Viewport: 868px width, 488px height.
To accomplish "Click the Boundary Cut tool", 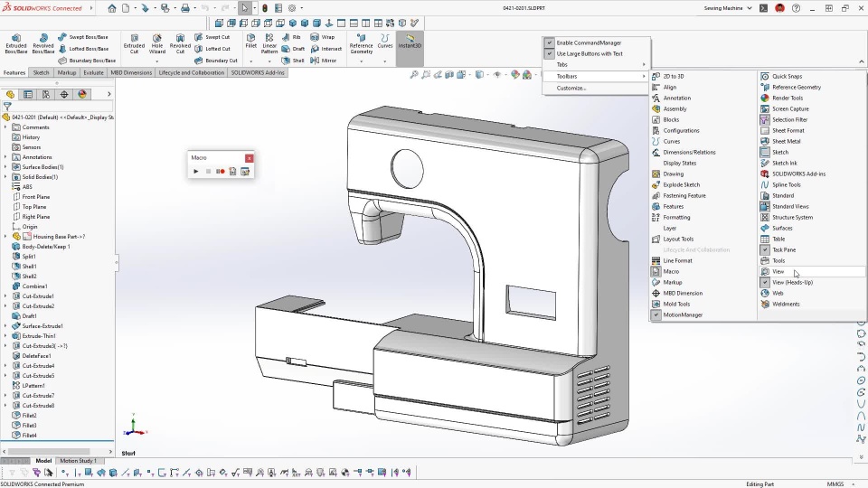I will 216,61.
